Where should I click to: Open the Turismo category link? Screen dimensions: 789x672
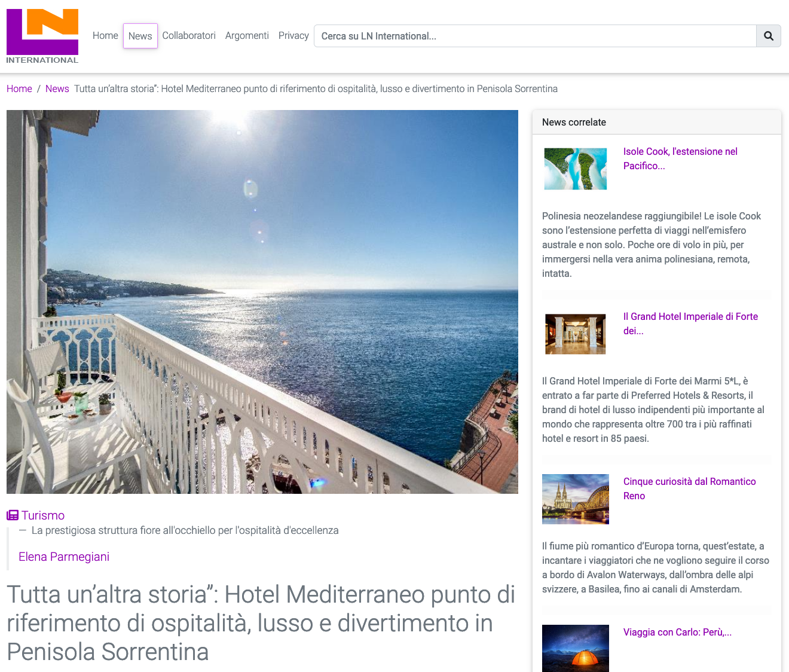coord(43,515)
